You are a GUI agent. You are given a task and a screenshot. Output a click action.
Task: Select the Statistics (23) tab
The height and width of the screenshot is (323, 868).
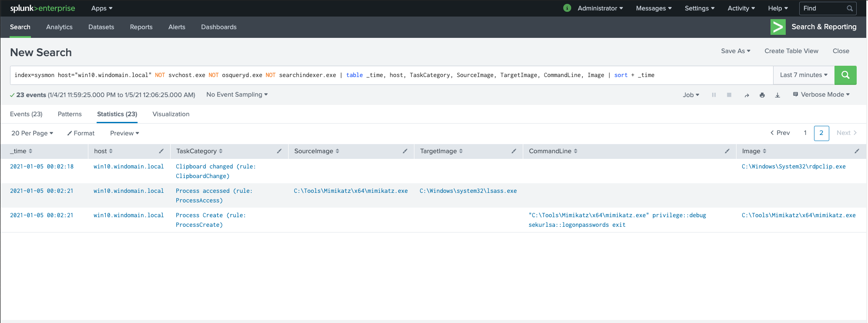point(117,114)
